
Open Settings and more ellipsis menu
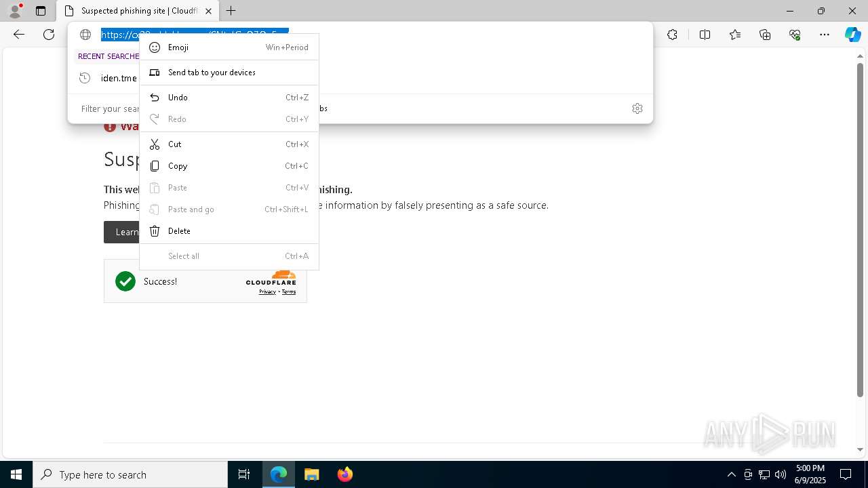click(825, 35)
